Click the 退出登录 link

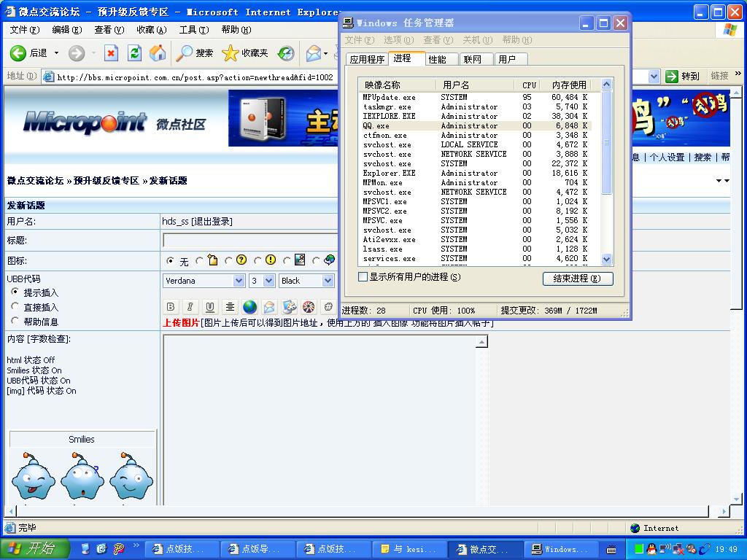click(212, 222)
